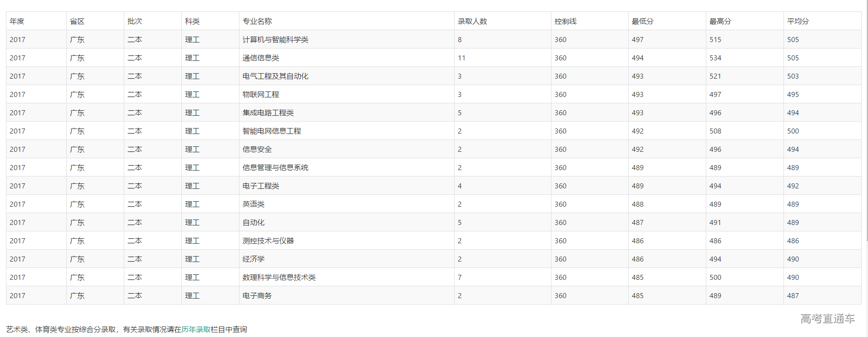Screen dimensions: 868x337
Task: Select the 计算机与智能科学类 major cell
Action: (x=275, y=40)
